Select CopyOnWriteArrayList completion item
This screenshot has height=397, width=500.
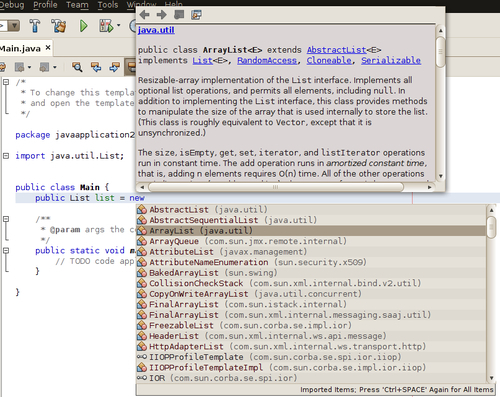point(311,294)
